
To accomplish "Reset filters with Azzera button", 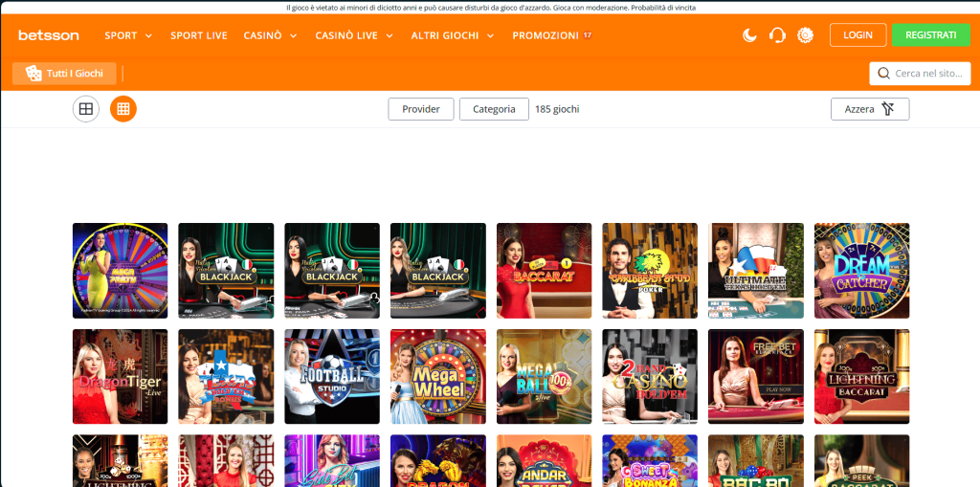I will click(869, 109).
